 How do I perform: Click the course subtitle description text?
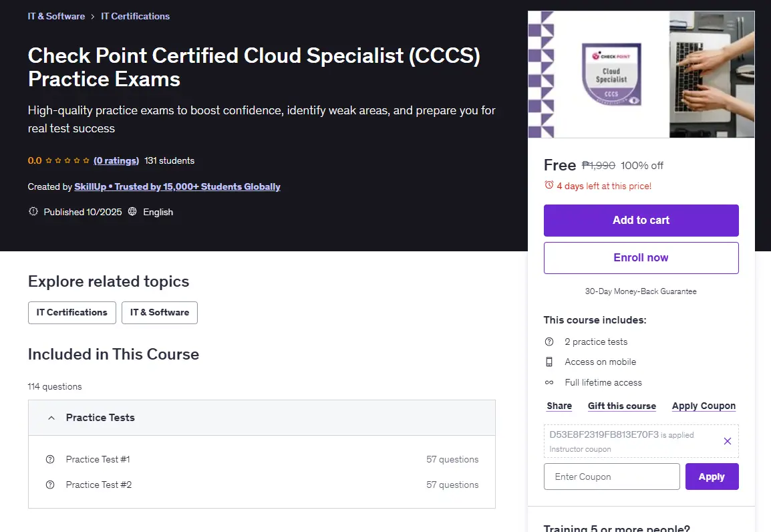262,120
